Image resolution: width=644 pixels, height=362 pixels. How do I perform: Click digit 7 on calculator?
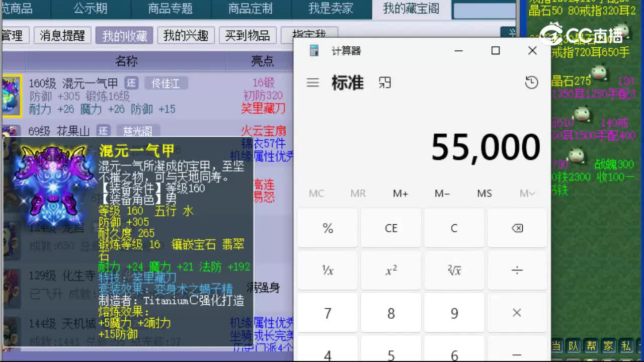point(328,313)
